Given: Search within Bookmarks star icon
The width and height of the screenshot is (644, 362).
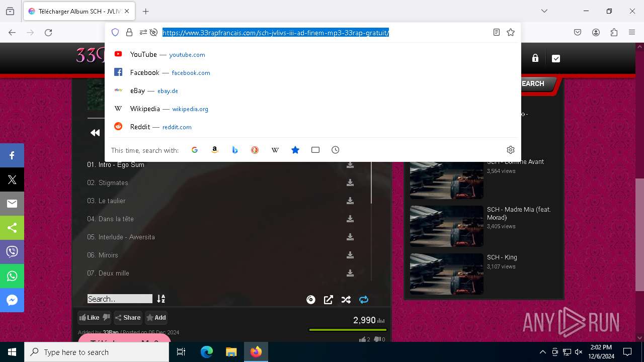Looking at the screenshot, I should 295,150.
